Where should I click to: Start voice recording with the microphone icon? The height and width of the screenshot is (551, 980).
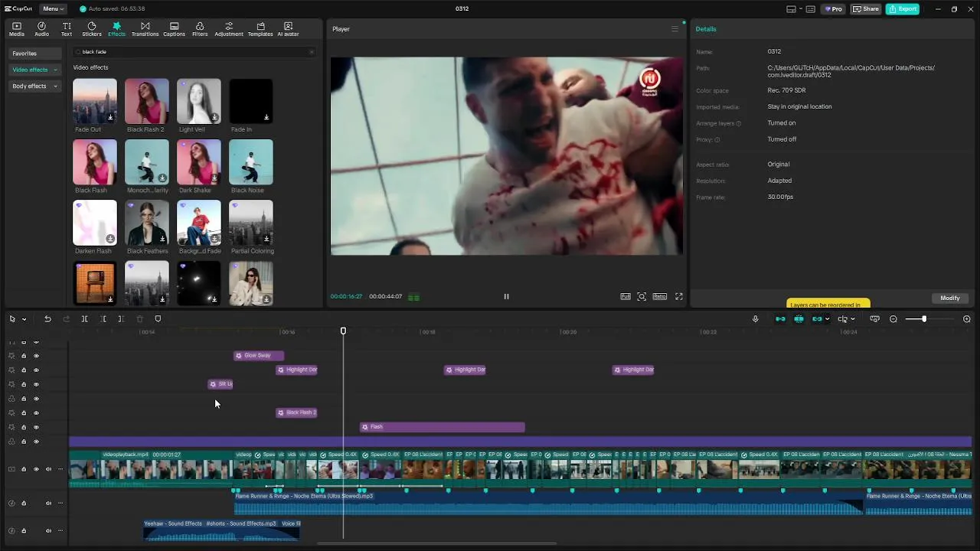click(x=755, y=319)
